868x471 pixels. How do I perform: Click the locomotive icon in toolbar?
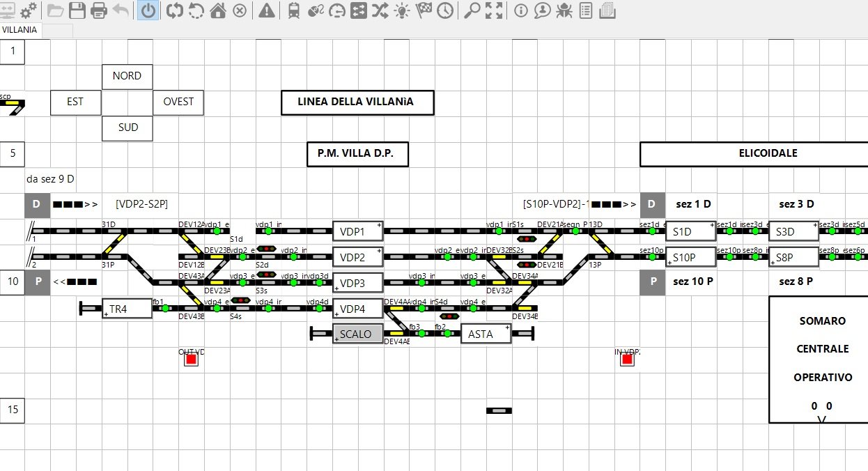coord(294,10)
